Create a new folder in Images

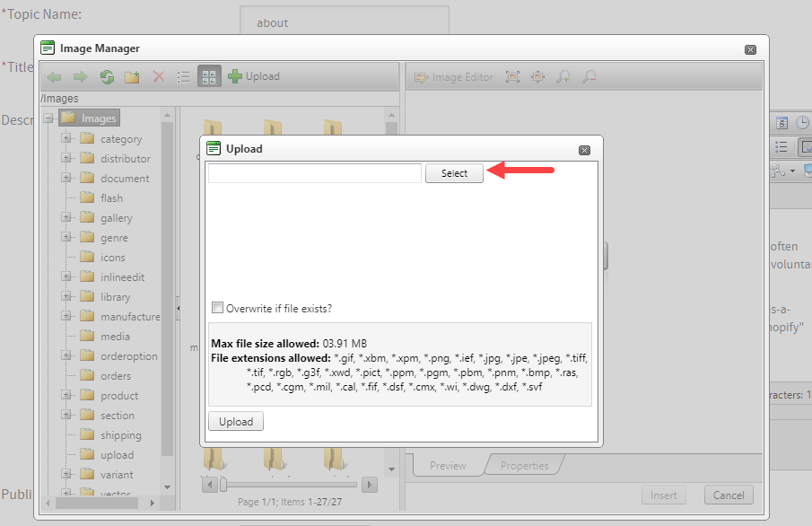tap(131, 76)
